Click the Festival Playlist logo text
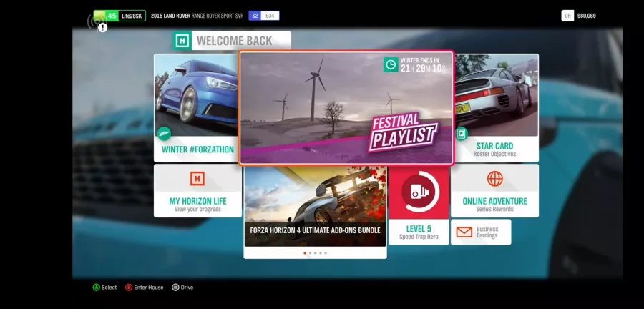 click(x=402, y=132)
